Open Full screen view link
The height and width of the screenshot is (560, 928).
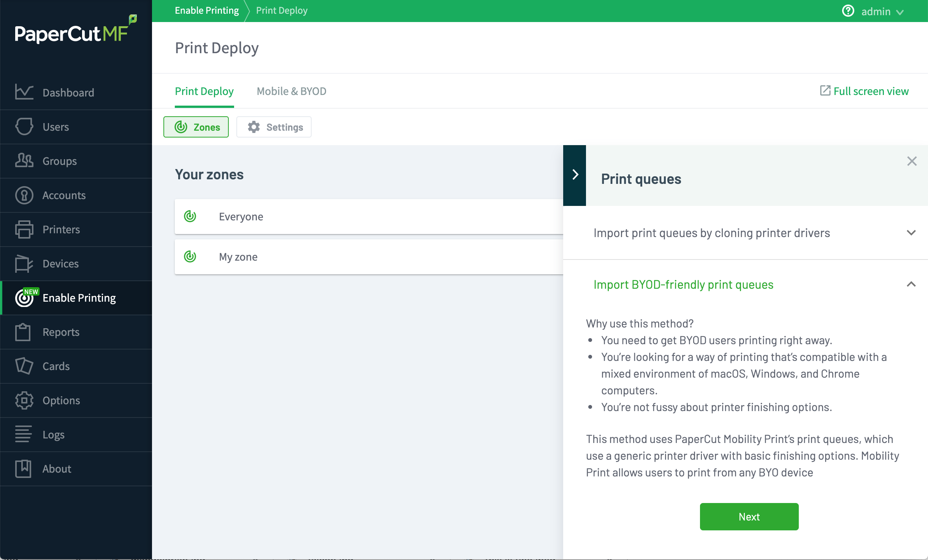pos(864,91)
